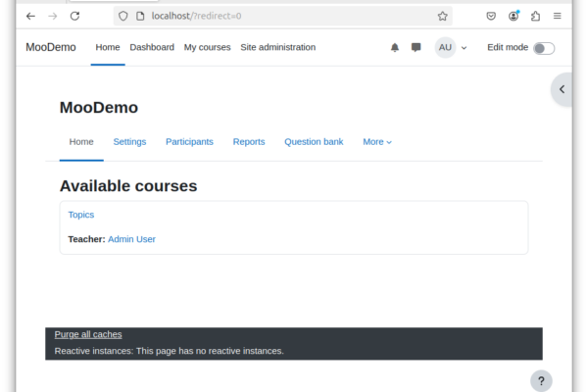Click the browser back arrow
The image size is (588, 392).
[30, 16]
